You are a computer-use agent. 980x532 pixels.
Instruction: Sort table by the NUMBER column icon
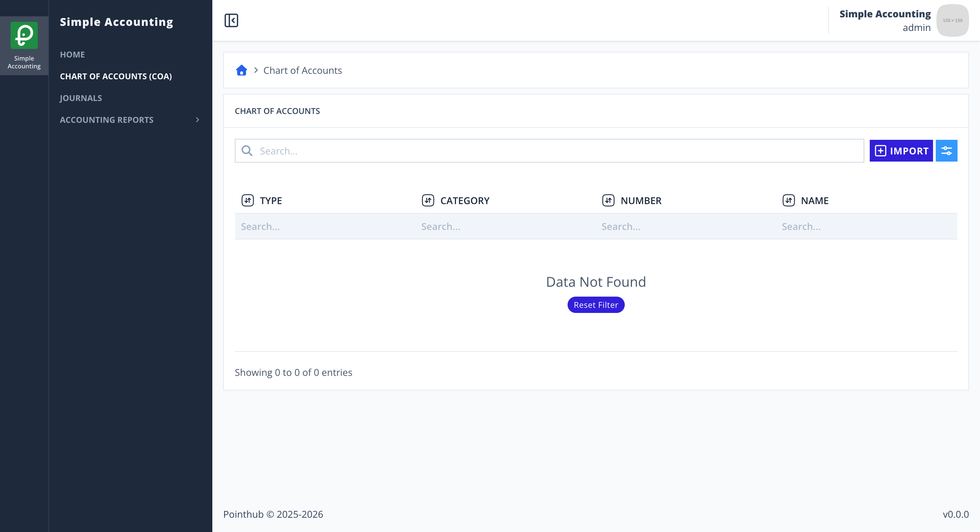pos(608,200)
